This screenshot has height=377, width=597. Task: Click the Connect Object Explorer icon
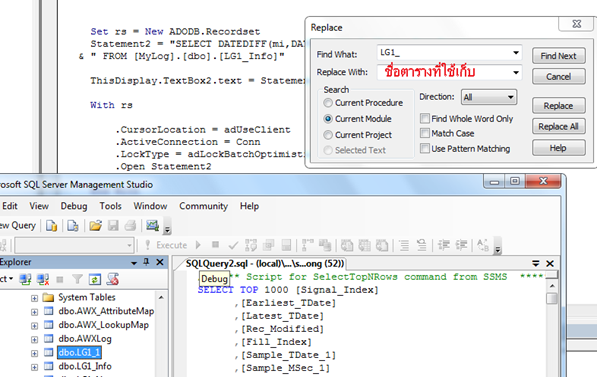coord(26,280)
